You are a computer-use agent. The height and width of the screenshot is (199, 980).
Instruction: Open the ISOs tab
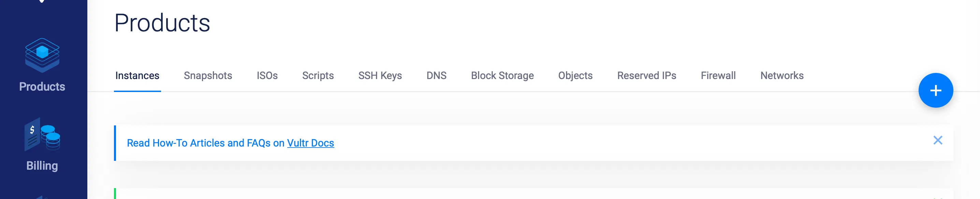coord(267,76)
